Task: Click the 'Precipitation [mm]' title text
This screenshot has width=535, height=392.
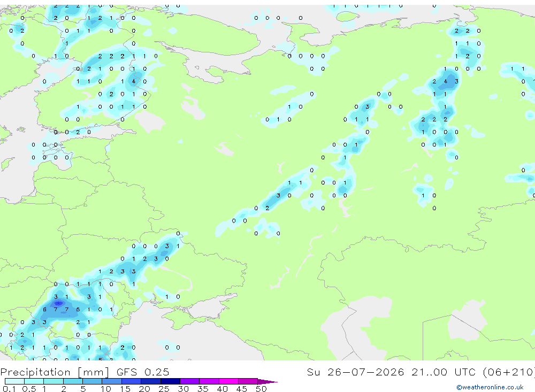Action: click(x=55, y=372)
